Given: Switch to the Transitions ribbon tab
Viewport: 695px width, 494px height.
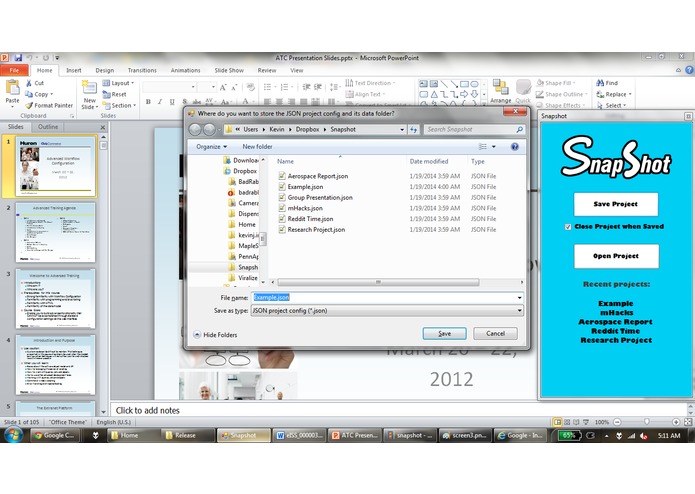Looking at the screenshot, I should (x=142, y=70).
